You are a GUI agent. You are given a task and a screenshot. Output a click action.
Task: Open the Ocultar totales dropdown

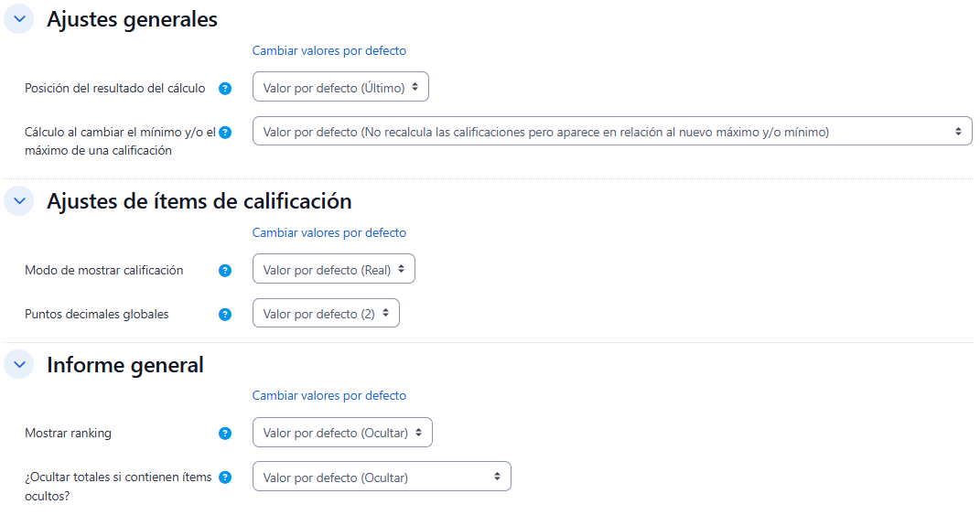(381, 477)
